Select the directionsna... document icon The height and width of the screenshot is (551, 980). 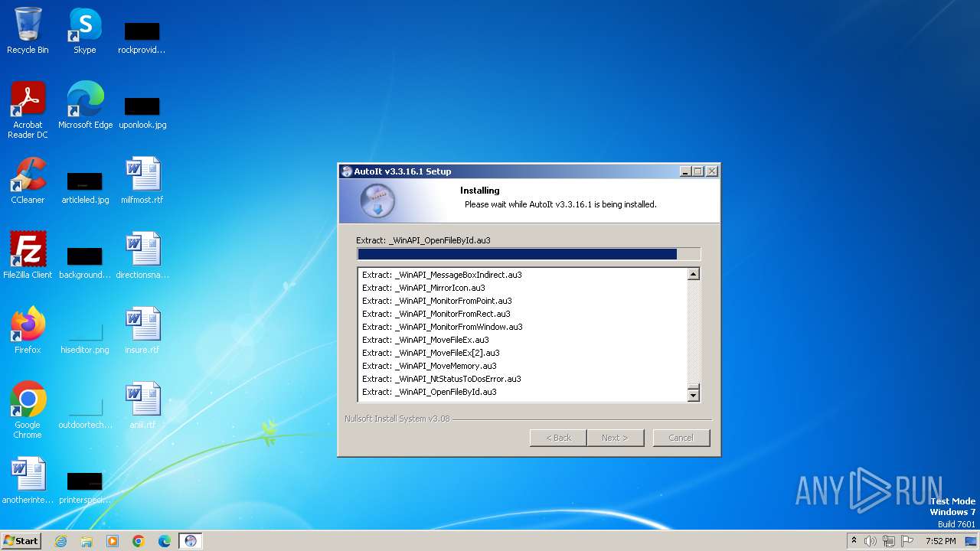[142, 255]
